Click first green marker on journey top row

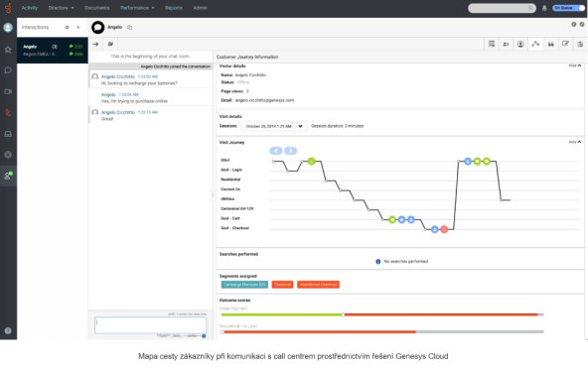coord(311,161)
